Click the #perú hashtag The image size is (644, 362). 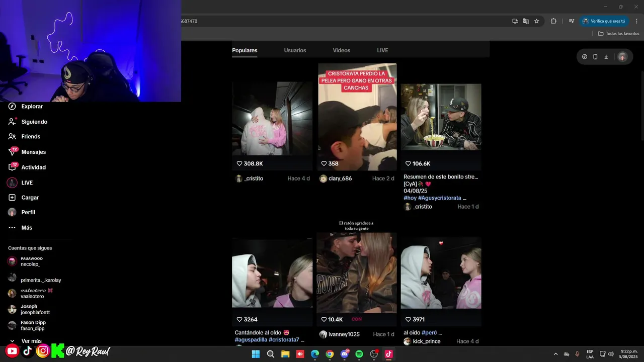(429, 333)
